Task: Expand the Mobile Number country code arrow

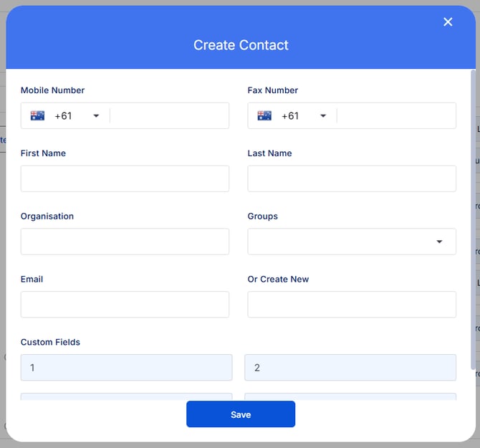Action: coord(96,116)
